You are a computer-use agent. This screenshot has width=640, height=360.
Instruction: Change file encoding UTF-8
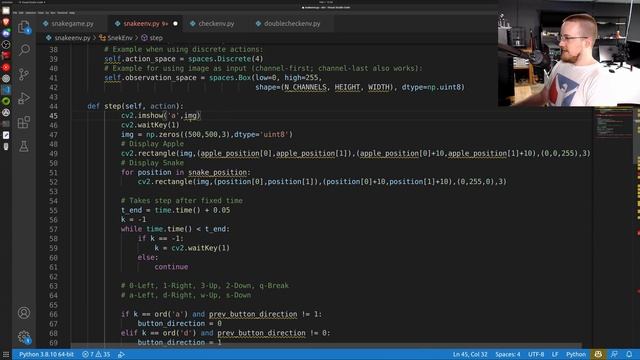coord(536,354)
